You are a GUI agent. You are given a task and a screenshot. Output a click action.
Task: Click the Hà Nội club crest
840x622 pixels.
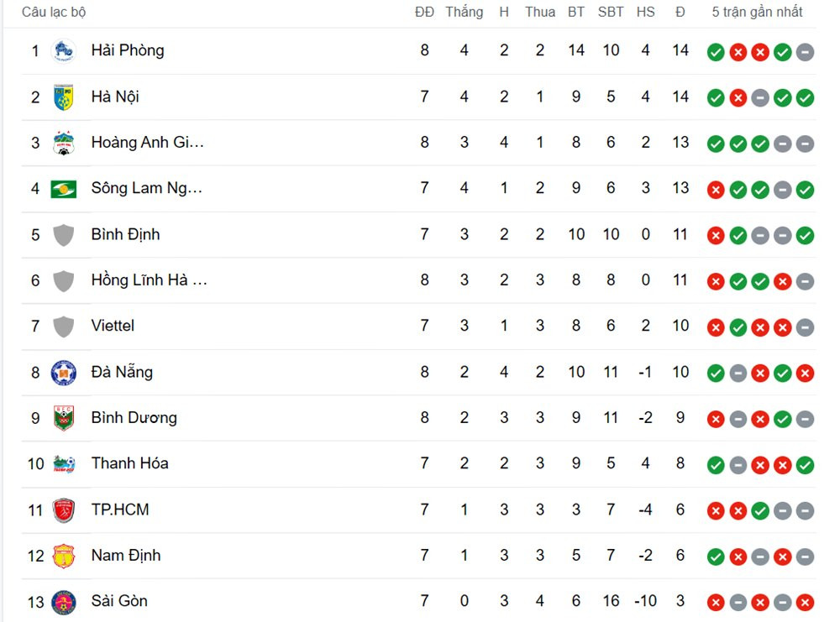pos(63,97)
